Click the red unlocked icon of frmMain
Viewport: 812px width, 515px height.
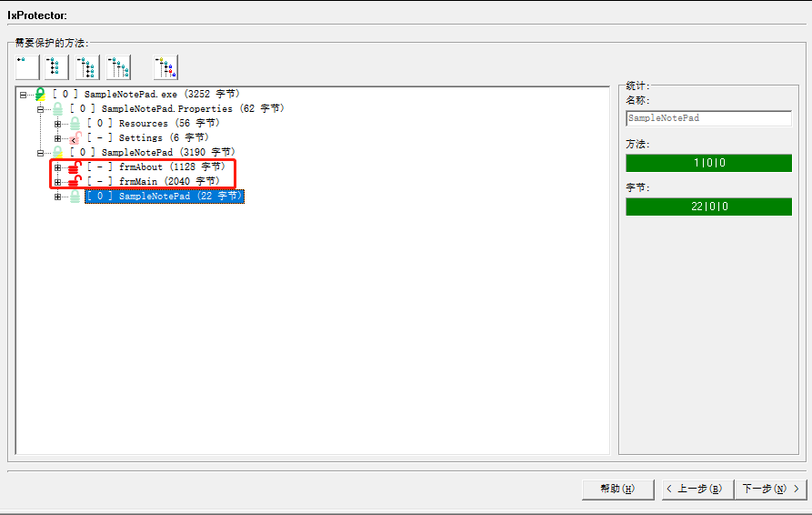75,181
